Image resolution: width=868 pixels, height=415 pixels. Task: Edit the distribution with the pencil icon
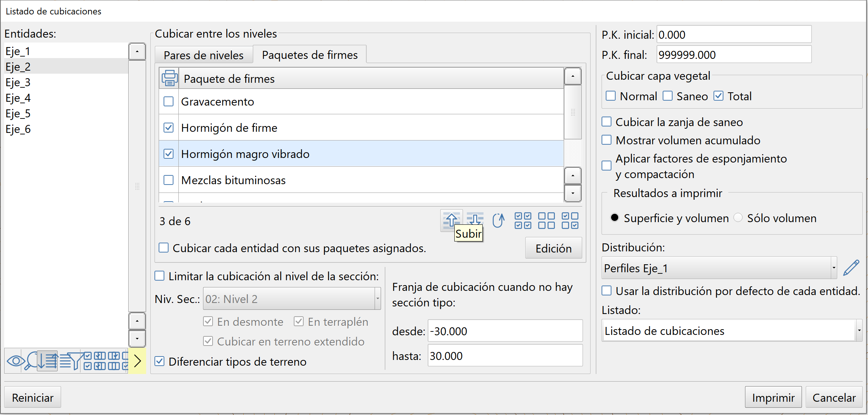pyautogui.click(x=851, y=268)
